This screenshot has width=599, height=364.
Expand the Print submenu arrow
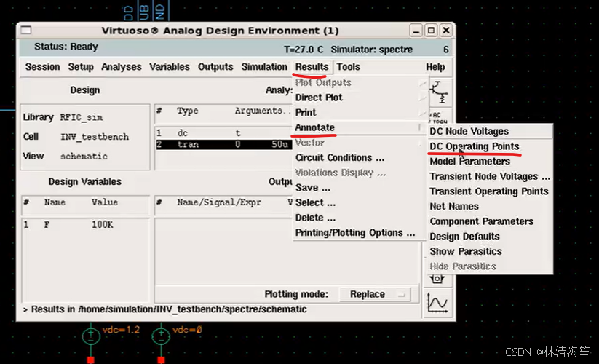(421, 113)
